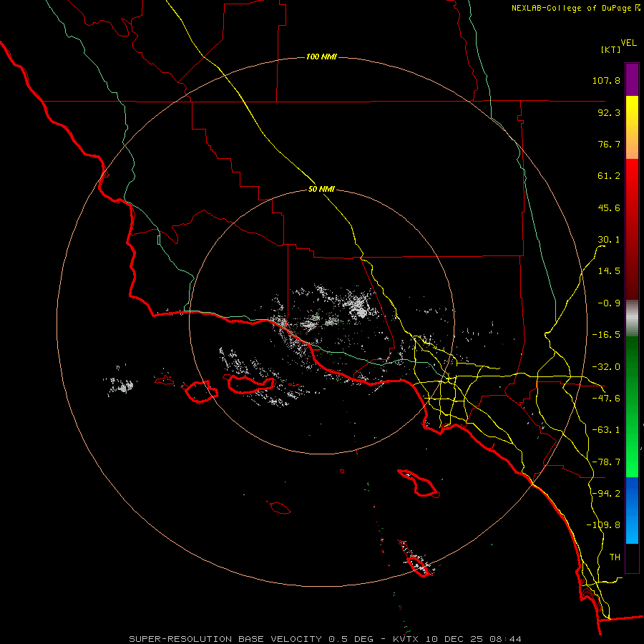Click the -47.6 velocity scale value
Image resolution: width=644 pixels, height=644 pixels.
(x=606, y=399)
